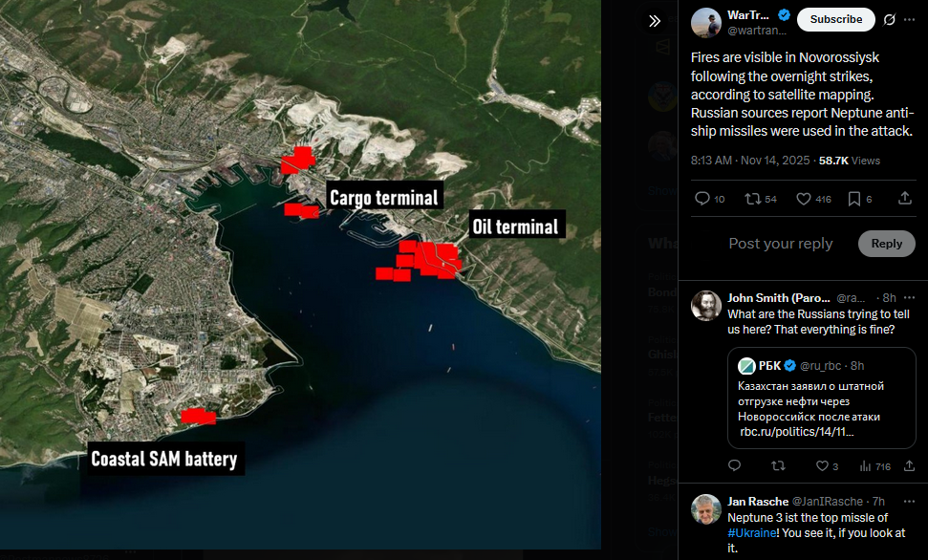
Task: Like John Smith's comment with 3 likes
Action: click(x=827, y=466)
